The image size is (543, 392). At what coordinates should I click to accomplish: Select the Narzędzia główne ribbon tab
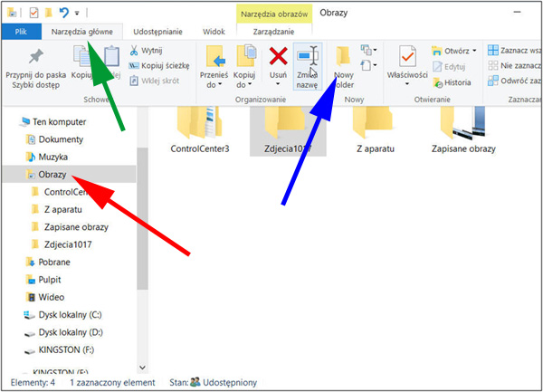click(82, 32)
